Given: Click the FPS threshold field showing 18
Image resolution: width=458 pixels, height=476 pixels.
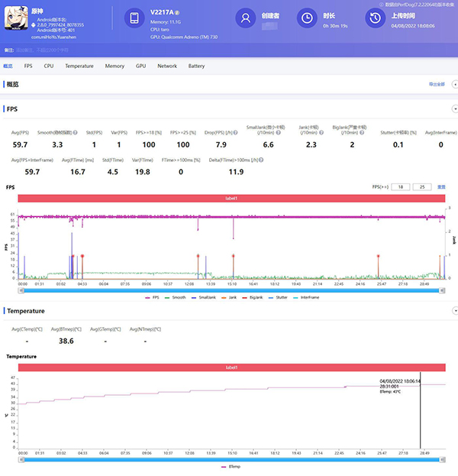Looking at the screenshot, I should point(402,186).
